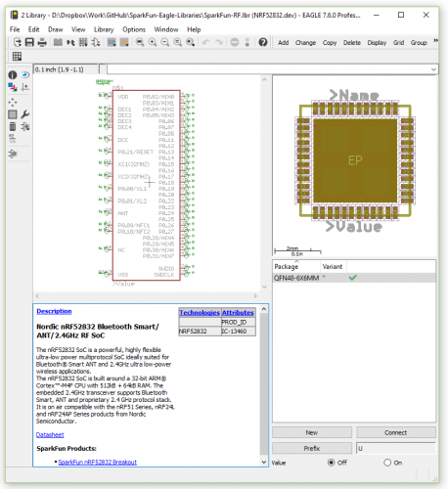The image size is (448, 489).
Task: Expand the command line history dropdown
Action: pyautogui.click(x=433, y=69)
